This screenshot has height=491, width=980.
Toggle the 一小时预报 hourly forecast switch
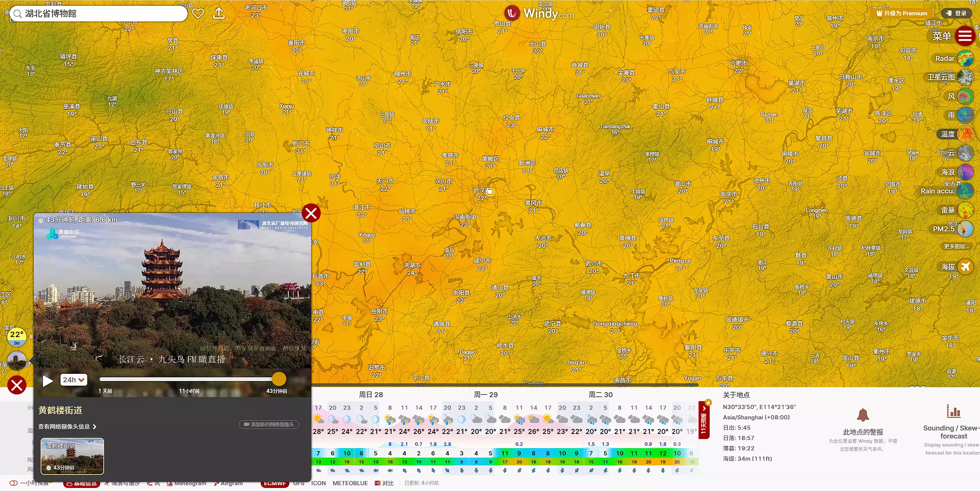(14, 483)
